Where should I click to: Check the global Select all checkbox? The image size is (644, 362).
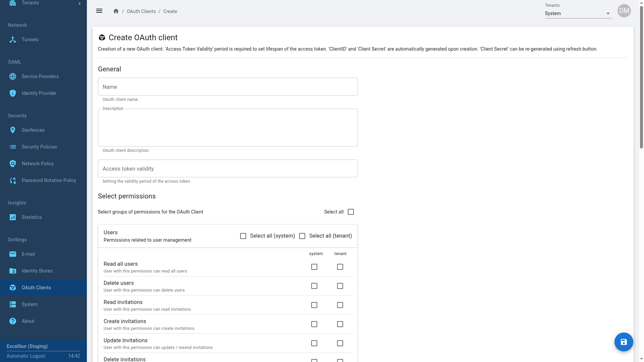pos(351,212)
